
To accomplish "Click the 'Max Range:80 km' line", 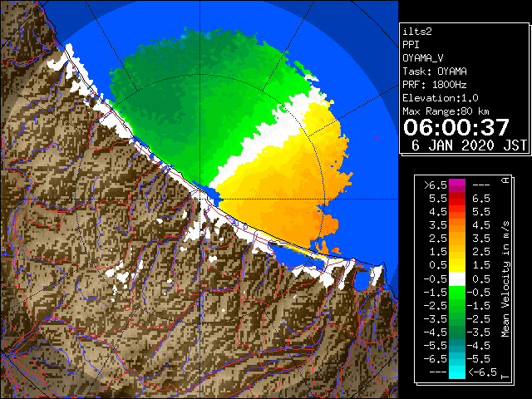I will (x=446, y=111).
